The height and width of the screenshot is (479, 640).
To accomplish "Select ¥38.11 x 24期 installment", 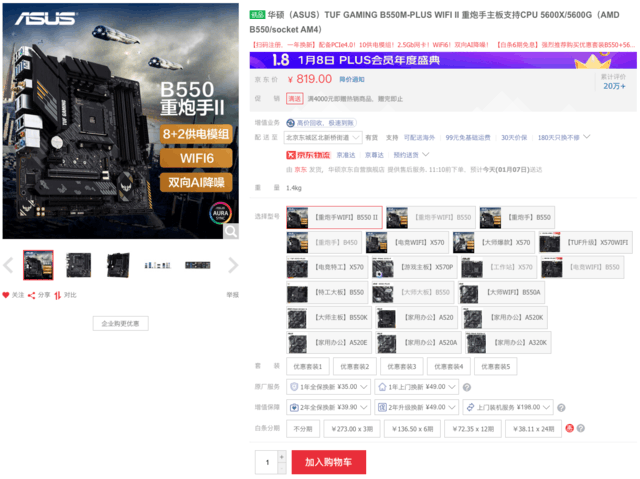I will click(x=533, y=429).
